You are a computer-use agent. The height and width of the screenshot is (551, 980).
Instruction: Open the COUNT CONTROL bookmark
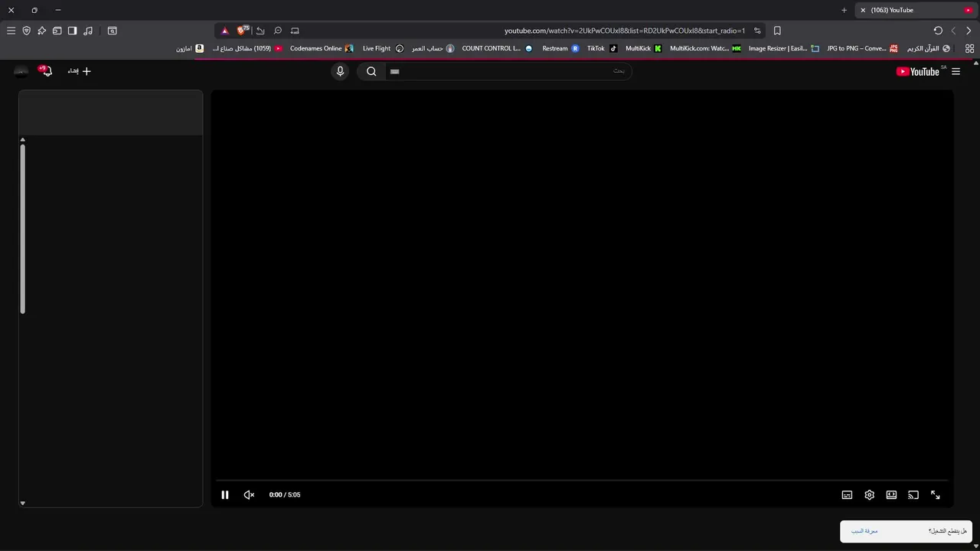[497, 48]
